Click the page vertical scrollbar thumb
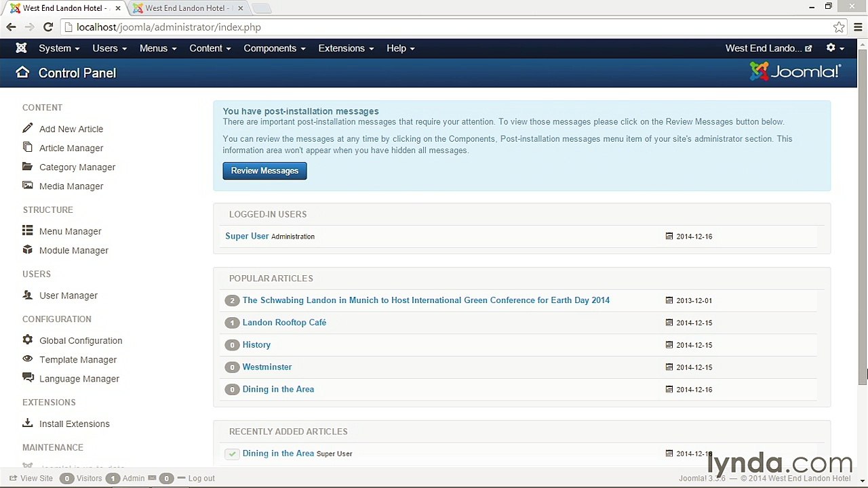The width and height of the screenshot is (868, 488). 863,217
